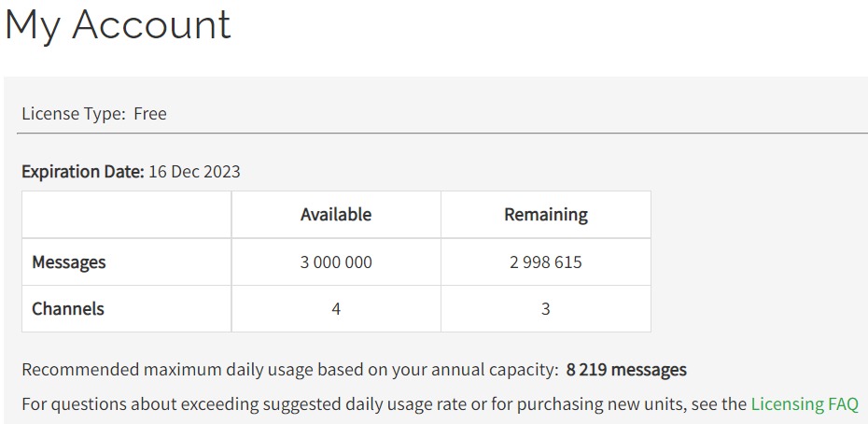The height and width of the screenshot is (424, 868).
Task: Click the 16 Dec 2023 date
Action: 194,172
